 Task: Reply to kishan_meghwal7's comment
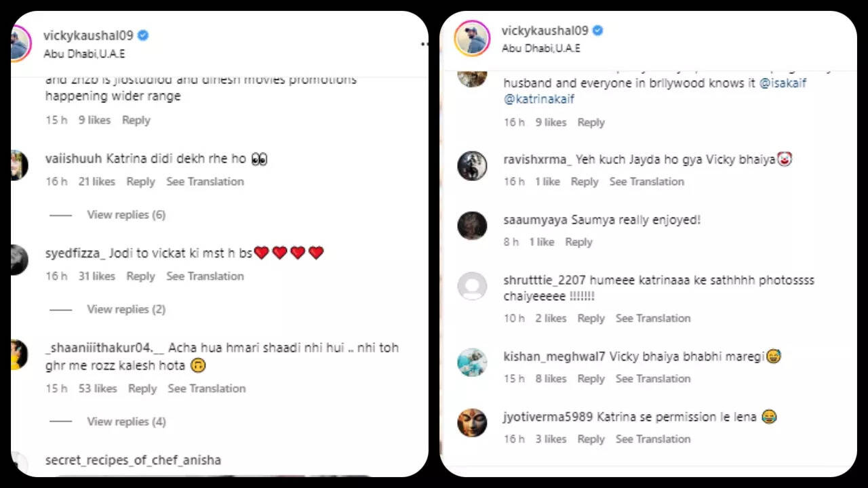(x=591, y=379)
